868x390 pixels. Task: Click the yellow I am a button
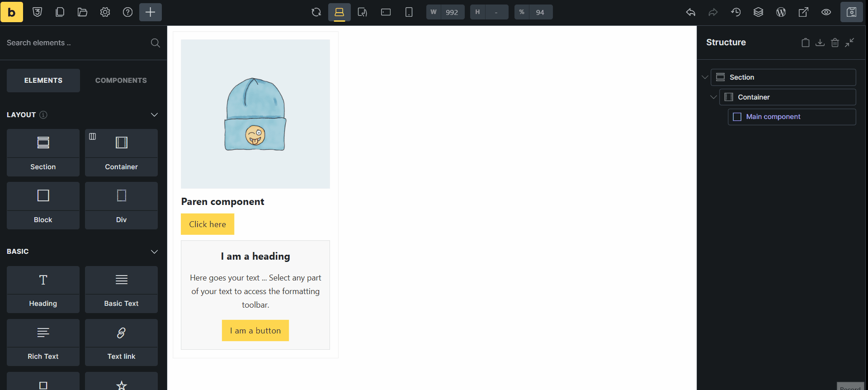(x=255, y=331)
